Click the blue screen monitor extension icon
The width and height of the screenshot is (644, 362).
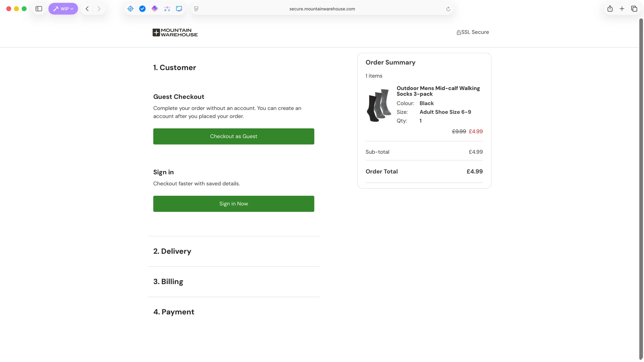coord(179,9)
